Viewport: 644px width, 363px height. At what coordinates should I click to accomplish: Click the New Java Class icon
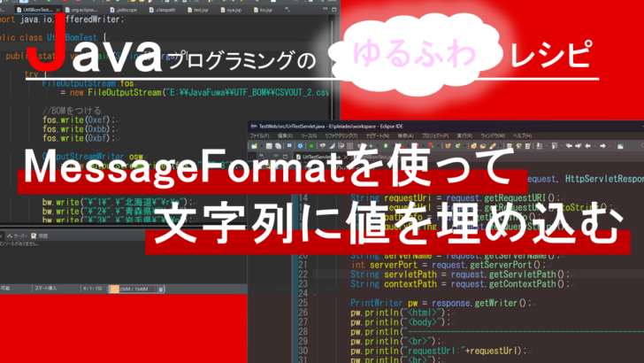coord(458,146)
